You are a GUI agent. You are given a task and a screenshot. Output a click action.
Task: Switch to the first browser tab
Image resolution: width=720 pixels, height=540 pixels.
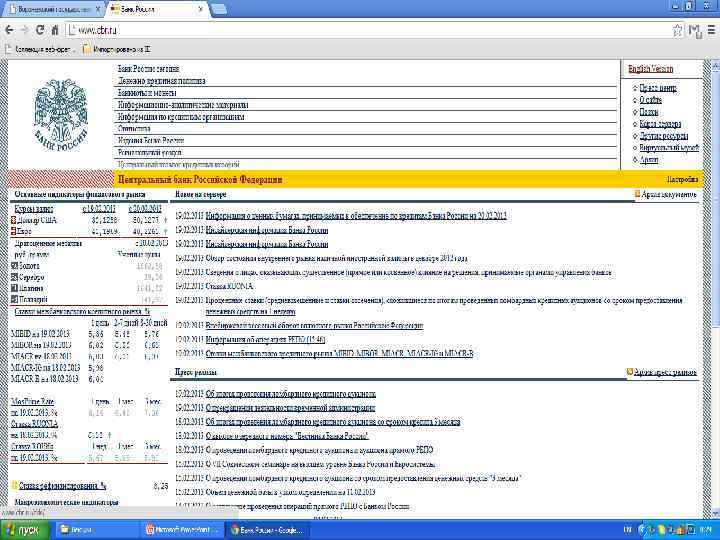(x=53, y=9)
